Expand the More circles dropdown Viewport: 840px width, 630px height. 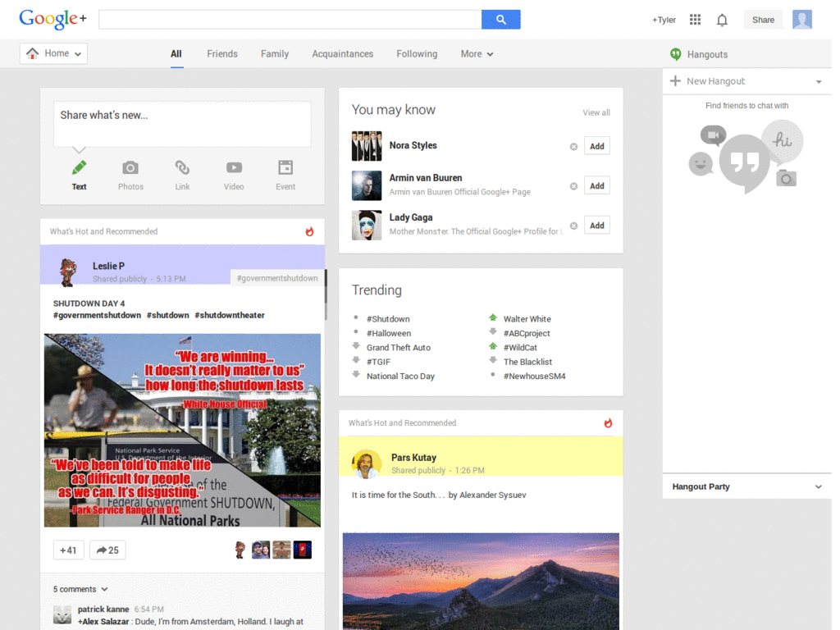point(477,54)
